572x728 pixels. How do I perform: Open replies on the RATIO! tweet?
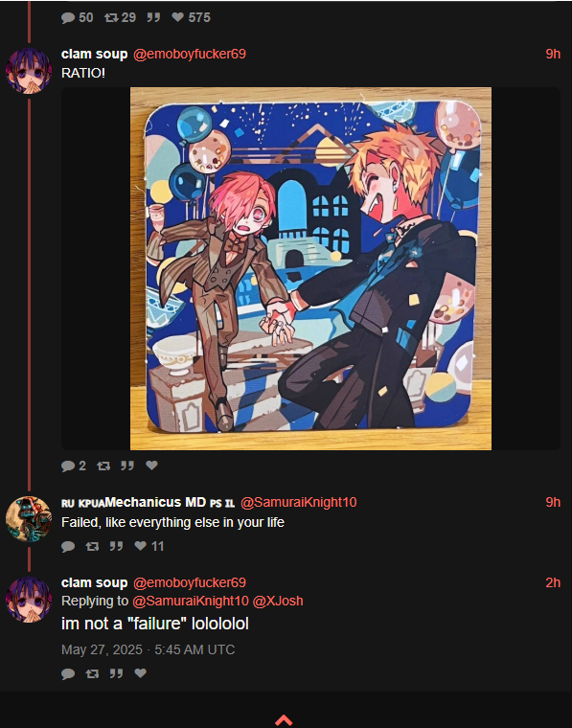coord(68,466)
